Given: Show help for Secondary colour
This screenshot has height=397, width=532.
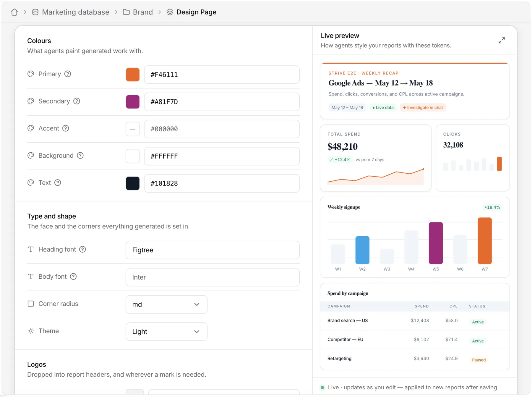Looking at the screenshot, I should point(77,101).
